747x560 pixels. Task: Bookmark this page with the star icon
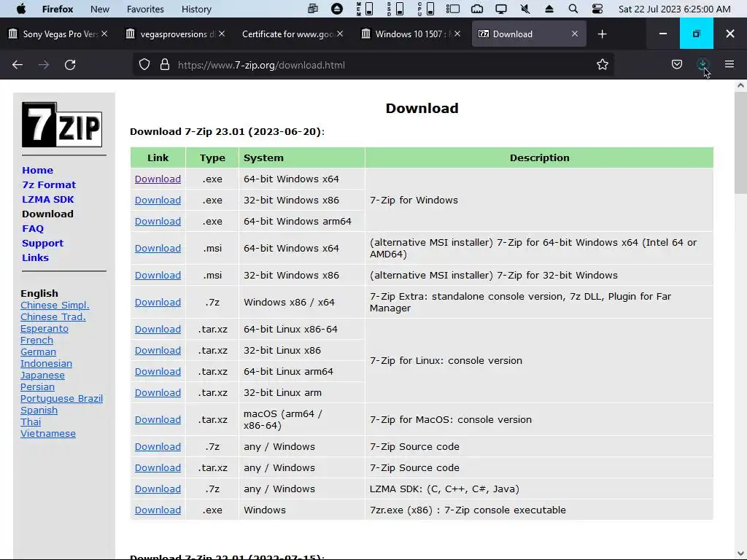602,65
